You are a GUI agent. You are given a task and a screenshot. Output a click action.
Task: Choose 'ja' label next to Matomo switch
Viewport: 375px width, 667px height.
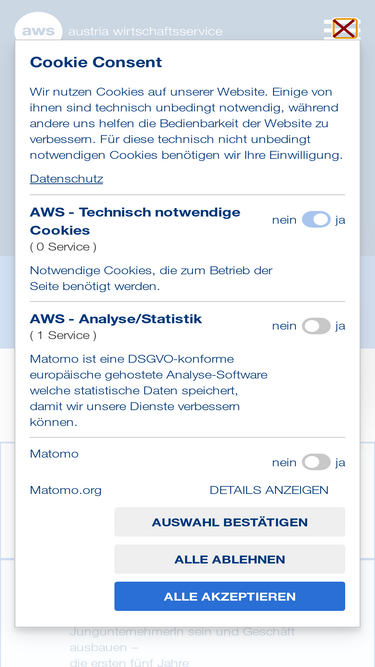(x=340, y=462)
